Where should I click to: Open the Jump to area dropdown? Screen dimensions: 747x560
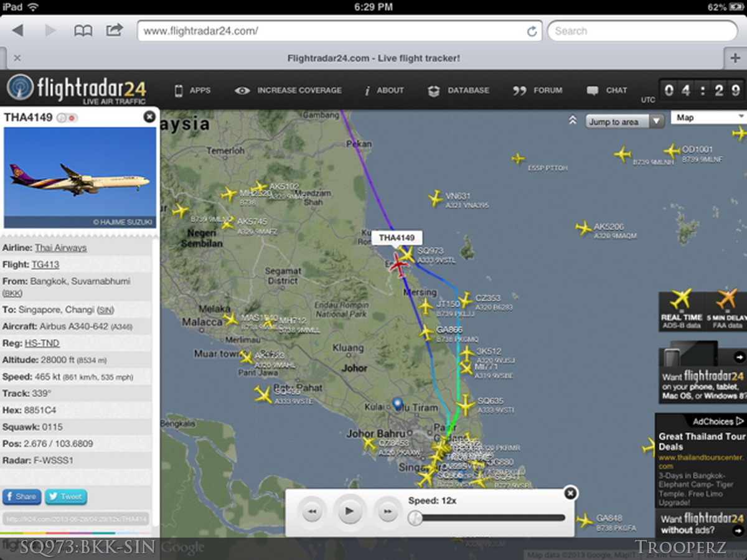point(624,121)
